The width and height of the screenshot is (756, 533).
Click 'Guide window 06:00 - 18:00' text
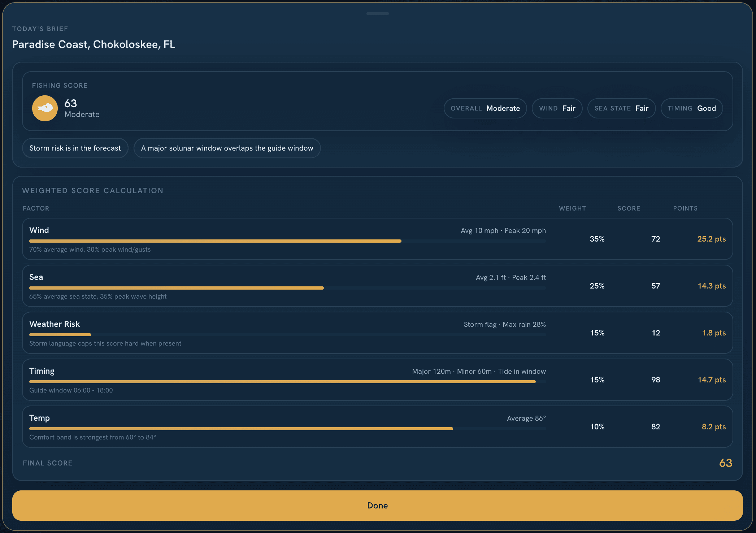71,390
